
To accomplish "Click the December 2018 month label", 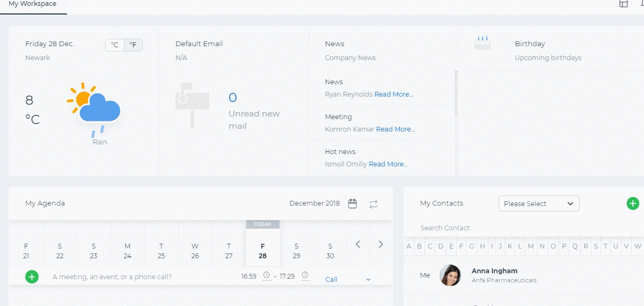I will coord(314,203).
